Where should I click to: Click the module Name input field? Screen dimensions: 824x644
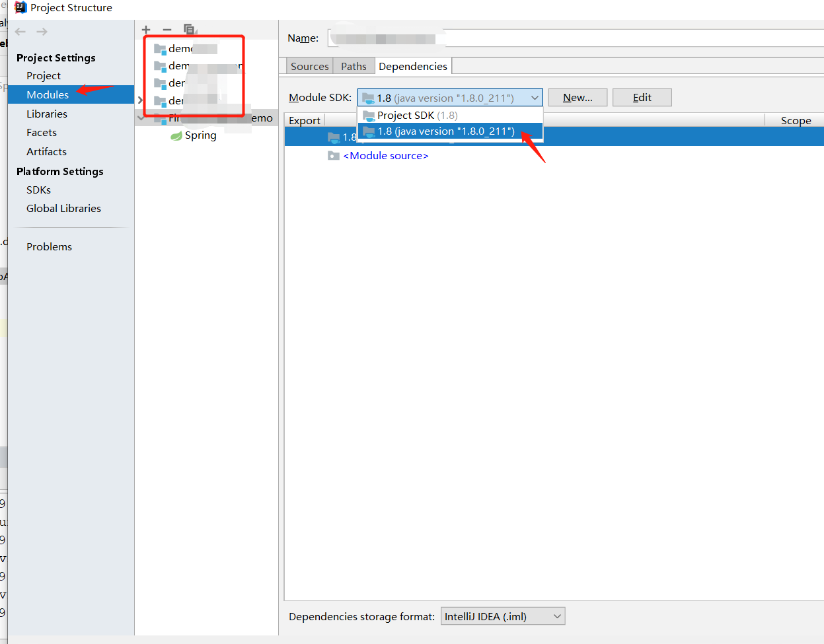click(576, 38)
